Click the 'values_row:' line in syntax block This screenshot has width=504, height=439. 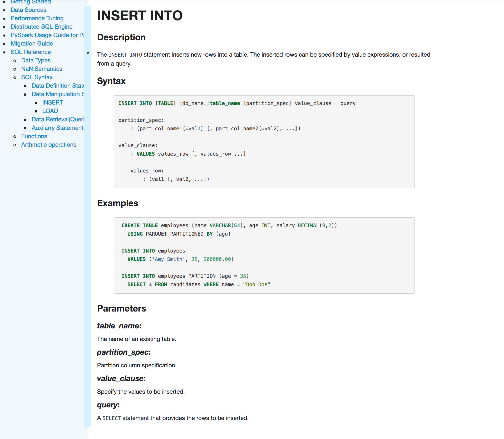tap(147, 171)
